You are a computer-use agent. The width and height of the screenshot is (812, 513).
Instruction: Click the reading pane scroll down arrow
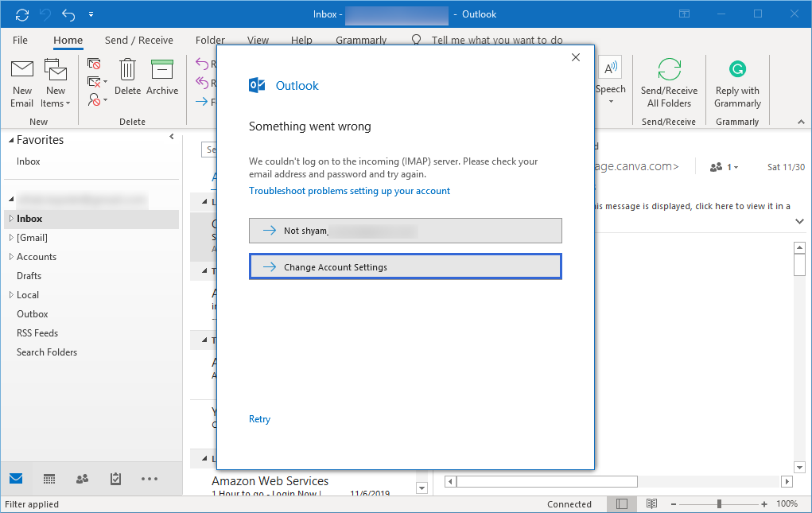(x=799, y=467)
